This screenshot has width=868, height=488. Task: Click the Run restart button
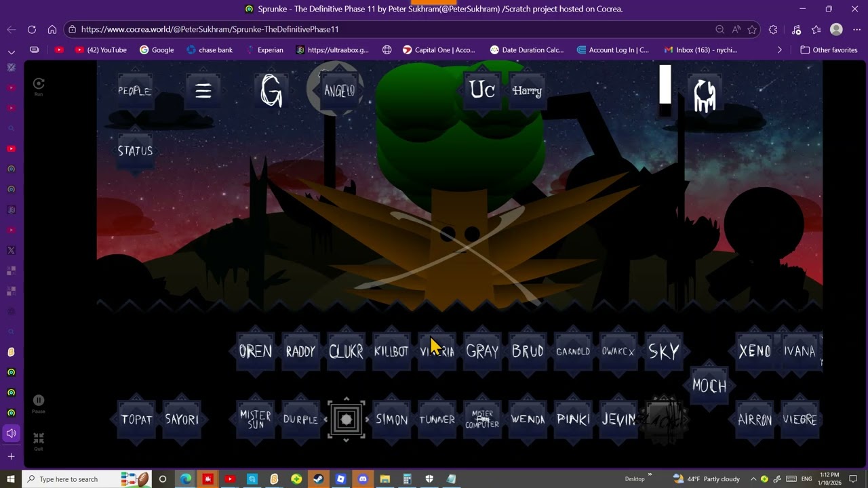(x=39, y=86)
